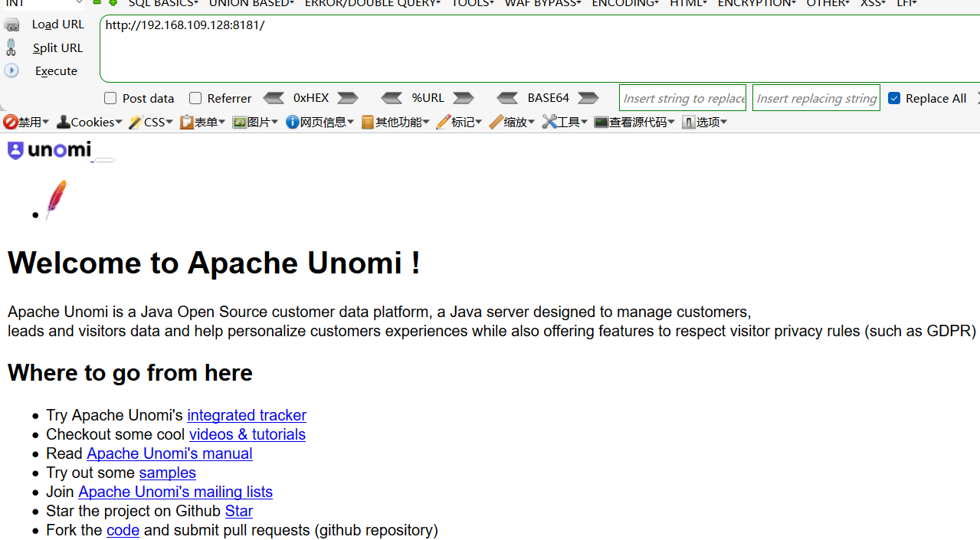
Task: Click the Split URL scissors icon
Action: (11, 47)
